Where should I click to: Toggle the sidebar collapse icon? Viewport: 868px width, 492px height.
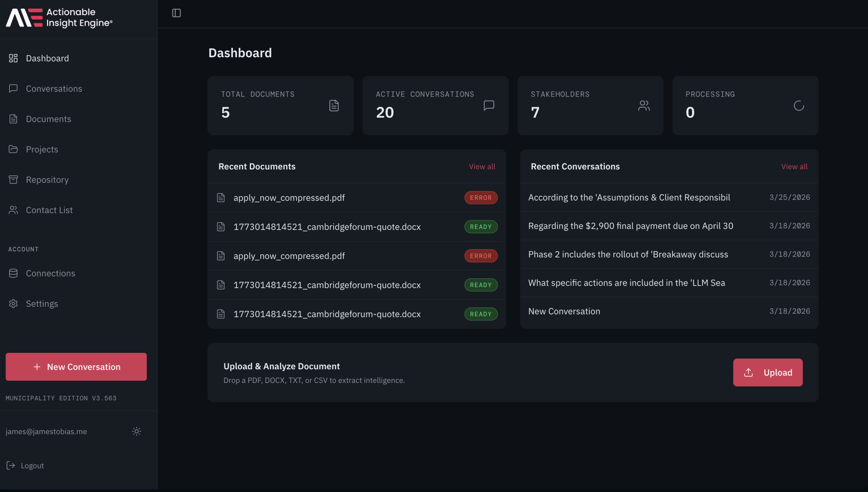pos(176,13)
